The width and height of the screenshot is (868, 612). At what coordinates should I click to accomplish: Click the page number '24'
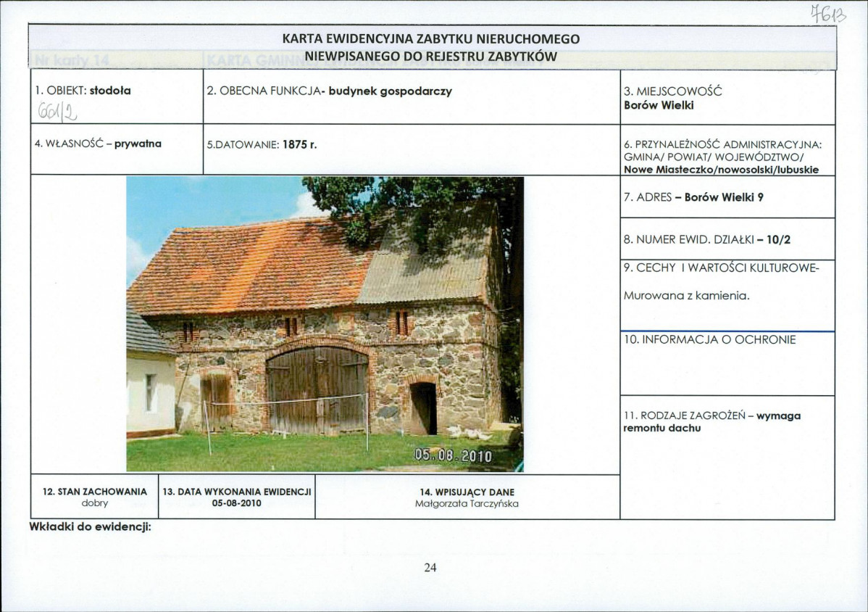pos(430,568)
